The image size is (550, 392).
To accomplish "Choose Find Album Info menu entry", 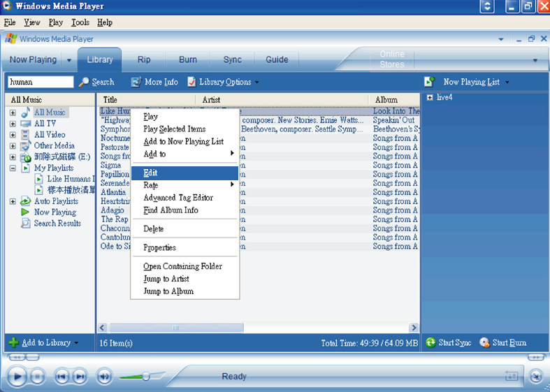I will pos(184,210).
